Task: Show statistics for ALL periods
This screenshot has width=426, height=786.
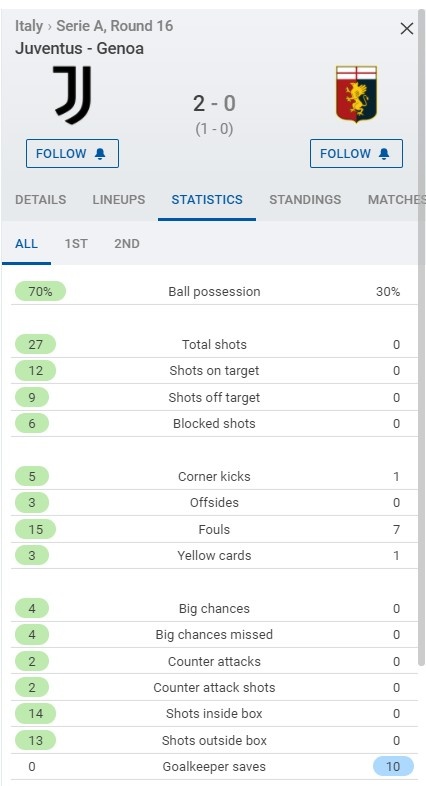Action: 27,244
